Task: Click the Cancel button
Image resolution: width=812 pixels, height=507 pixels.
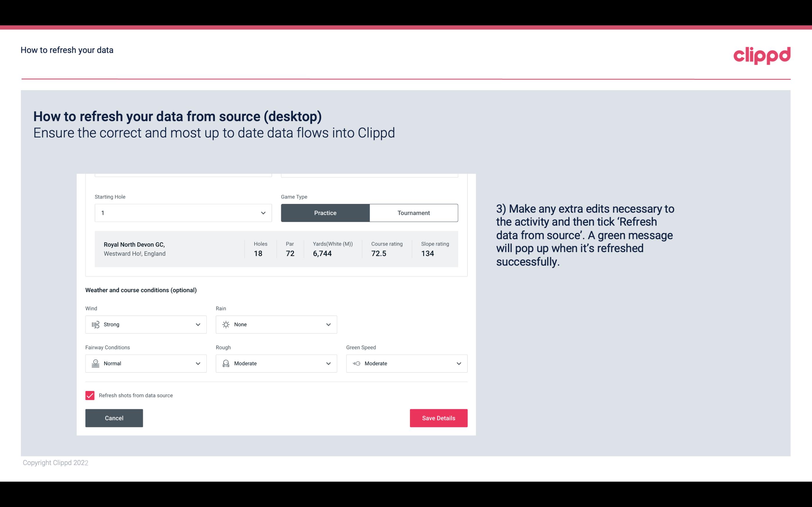Action: point(114,418)
